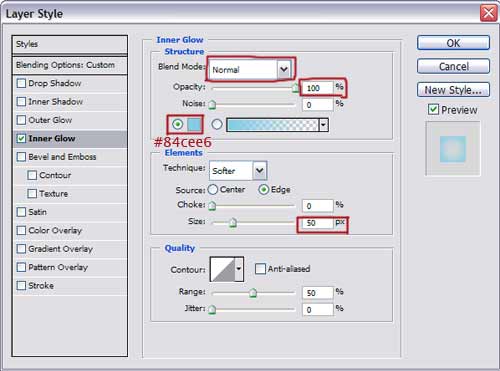Choose Edge as the glow source
Screen dimensions: 500x371
pyautogui.click(x=263, y=190)
